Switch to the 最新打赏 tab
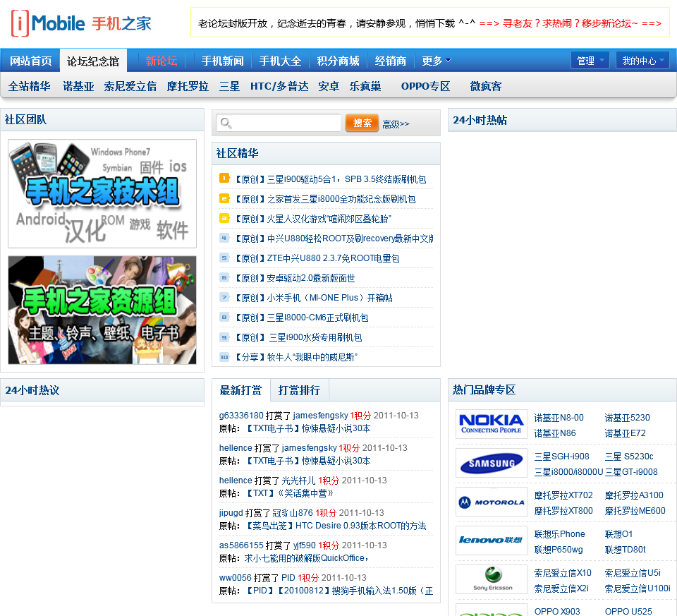This screenshot has height=616, width=677. tap(240, 390)
